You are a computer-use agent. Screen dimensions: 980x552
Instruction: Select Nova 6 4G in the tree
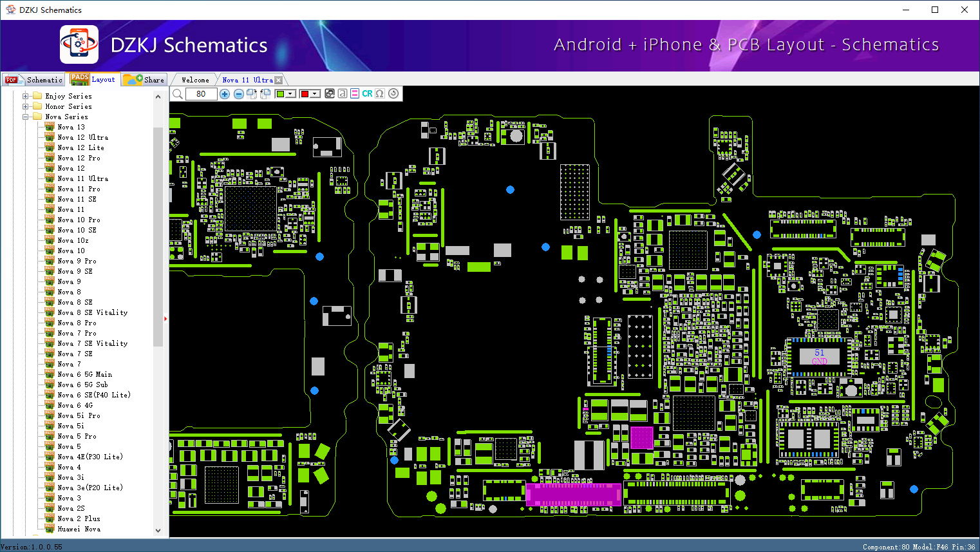(75, 405)
